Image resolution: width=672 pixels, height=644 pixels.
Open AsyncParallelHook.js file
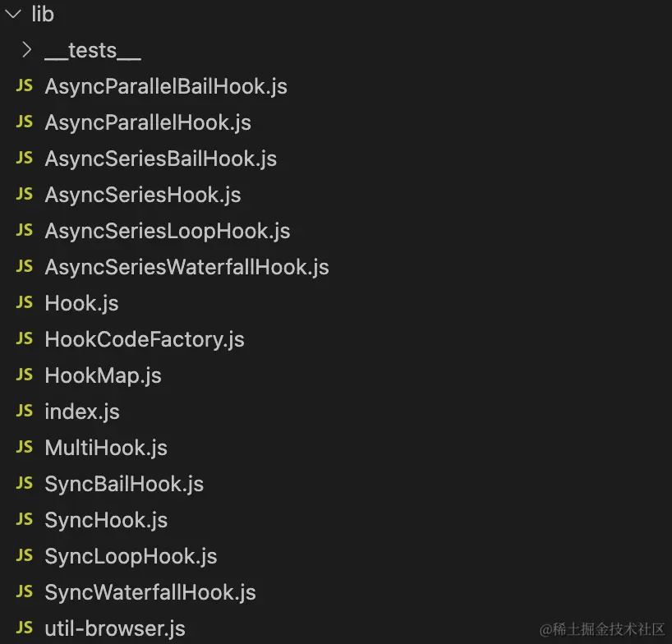tap(148, 122)
